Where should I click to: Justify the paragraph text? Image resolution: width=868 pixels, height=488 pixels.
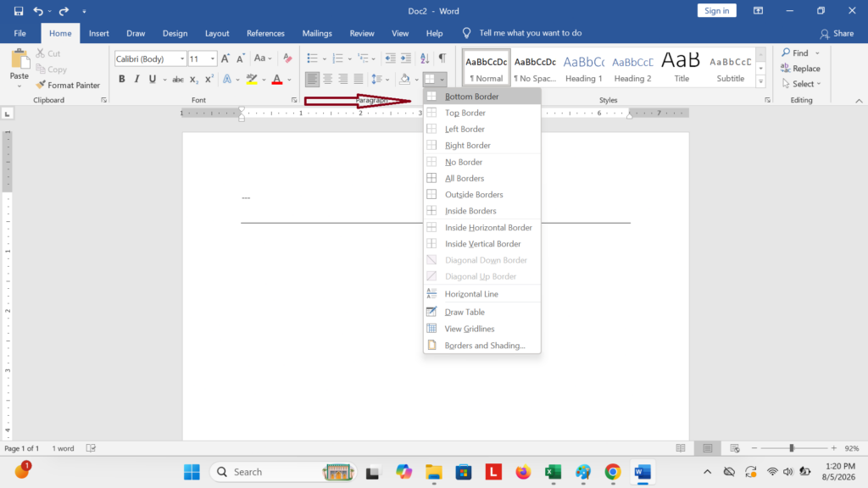tap(359, 79)
